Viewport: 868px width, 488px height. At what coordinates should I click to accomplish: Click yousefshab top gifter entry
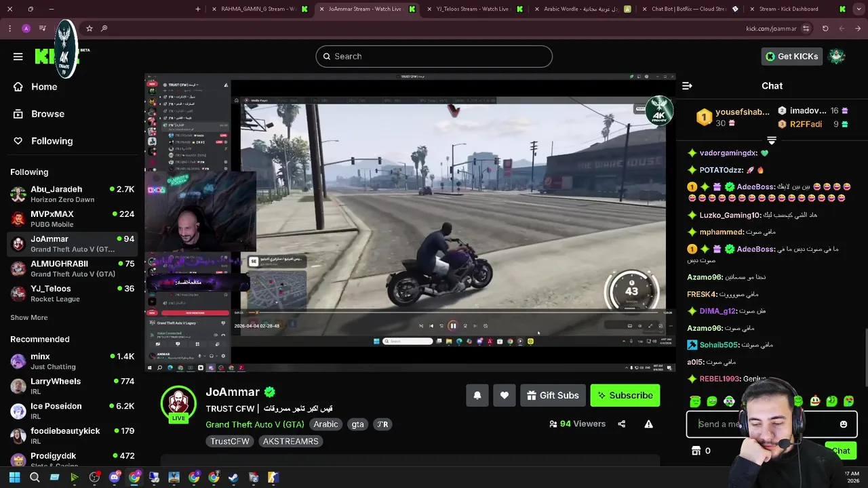click(x=732, y=117)
